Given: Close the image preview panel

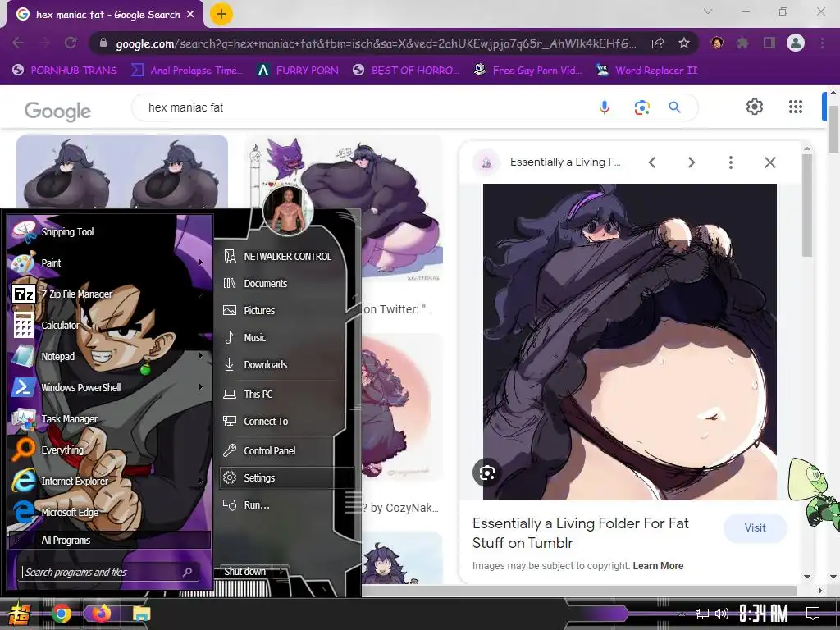Looking at the screenshot, I should [769, 162].
